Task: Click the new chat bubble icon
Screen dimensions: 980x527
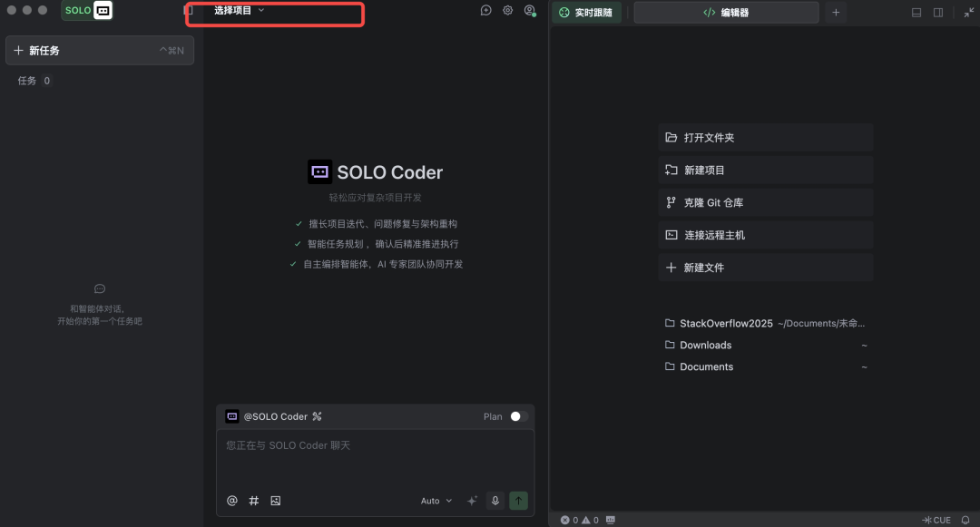Action: click(x=485, y=11)
